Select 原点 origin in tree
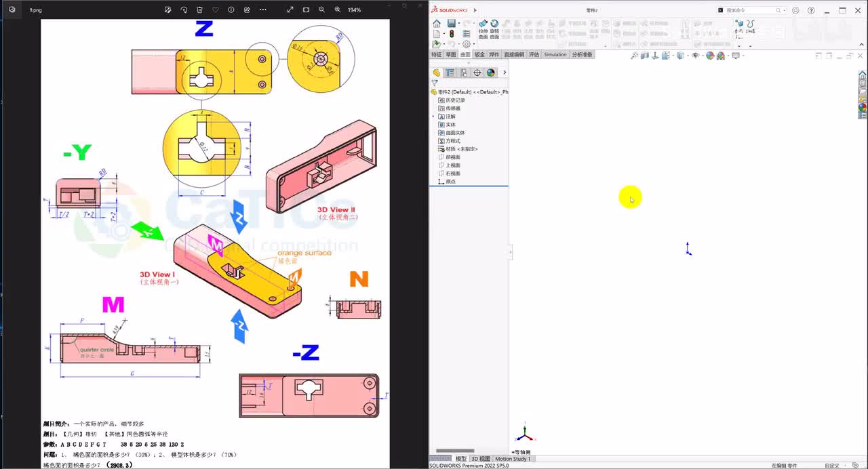The image size is (868, 469). [x=448, y=182]
